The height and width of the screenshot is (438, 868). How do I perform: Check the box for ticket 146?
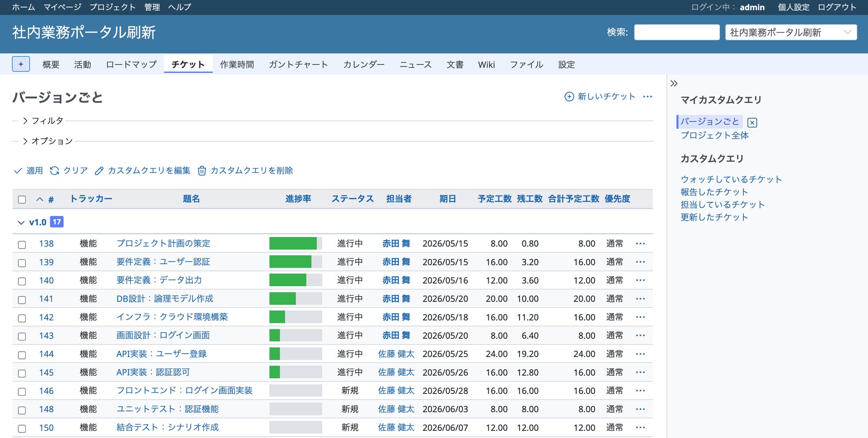click(x=22, y=392)
